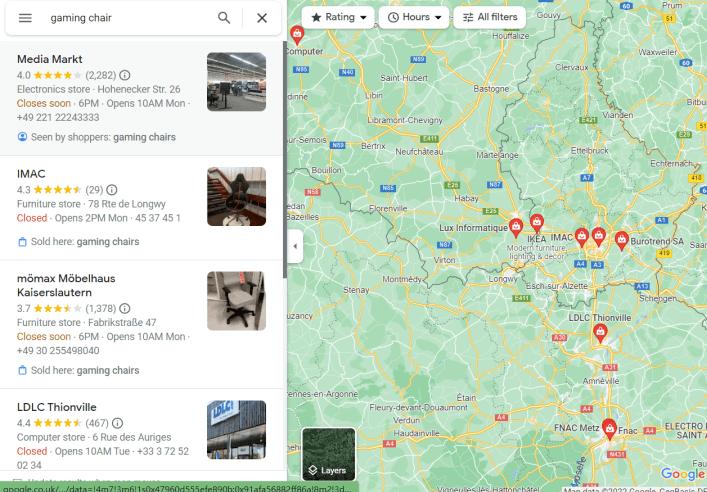Click the IMAC rating info icon
The height and width of the screenshot is (492, 707).
click(112, 189)
